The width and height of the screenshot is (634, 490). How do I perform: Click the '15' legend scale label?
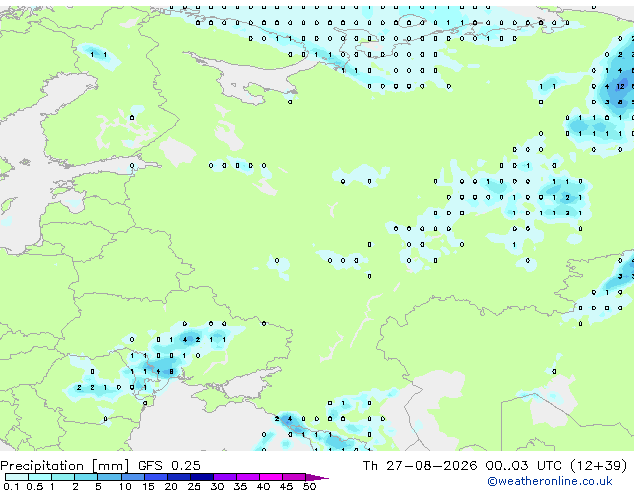[148, 486]
